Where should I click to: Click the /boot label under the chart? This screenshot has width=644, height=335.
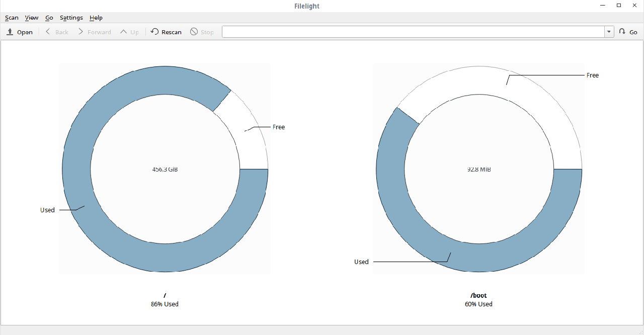tap(478, 296)
